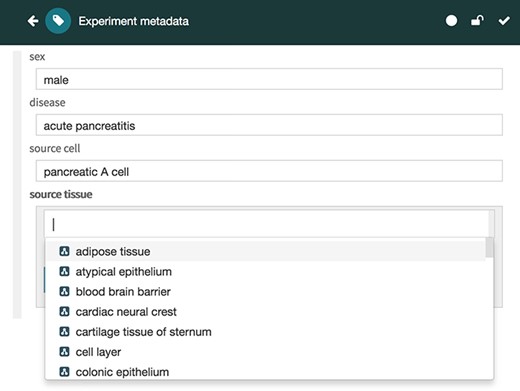Image resolution: width=520 pixels, height=391 pixels.
Task: Click the white circle status icon
Action: pyautogui.click(x=451, y=21)
